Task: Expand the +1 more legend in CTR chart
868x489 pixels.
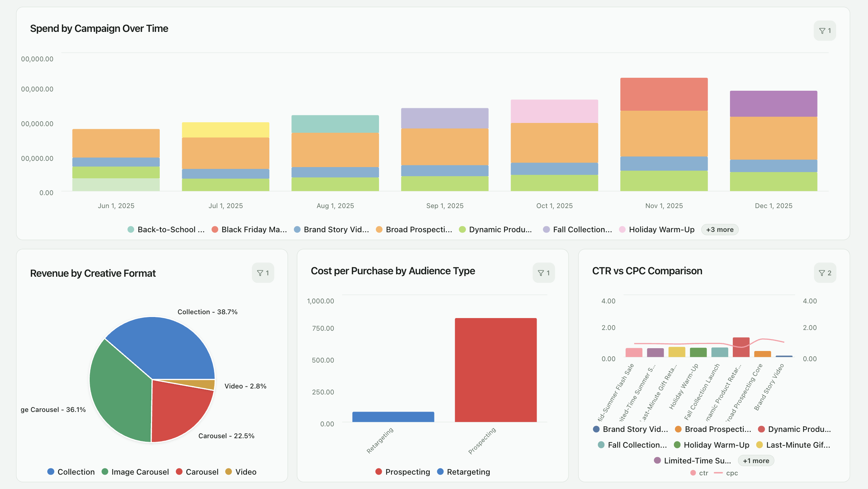Action: point(756,460)
